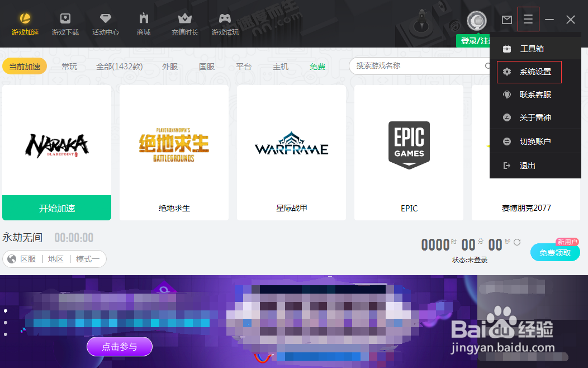Click the 状态:未登录 status text

tap(470, 260)
